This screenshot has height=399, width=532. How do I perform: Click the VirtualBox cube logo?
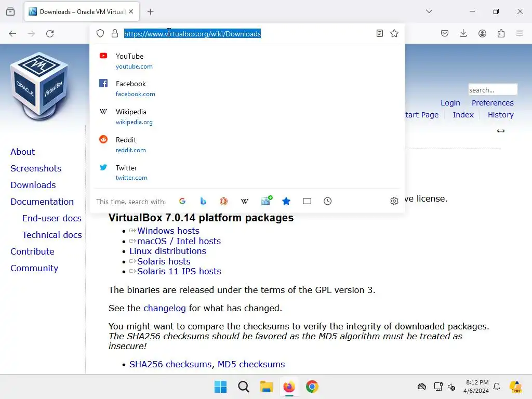(x=39, y=86)
